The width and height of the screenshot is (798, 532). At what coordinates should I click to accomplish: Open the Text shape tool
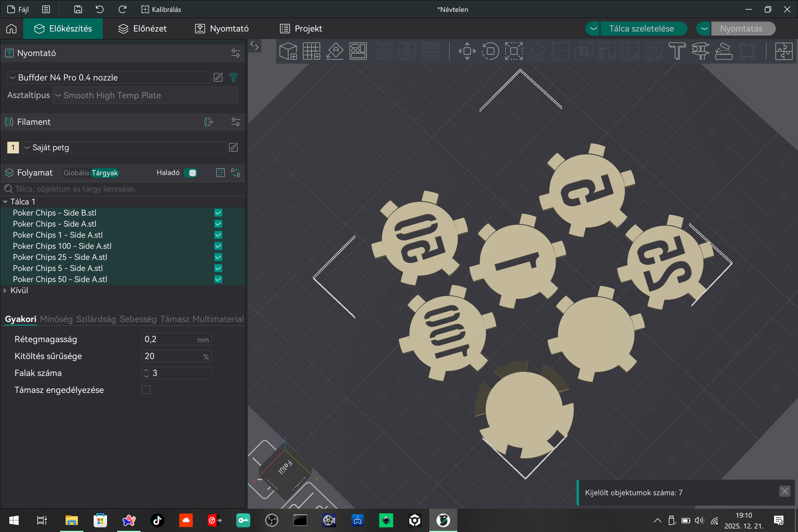(677, 51)
